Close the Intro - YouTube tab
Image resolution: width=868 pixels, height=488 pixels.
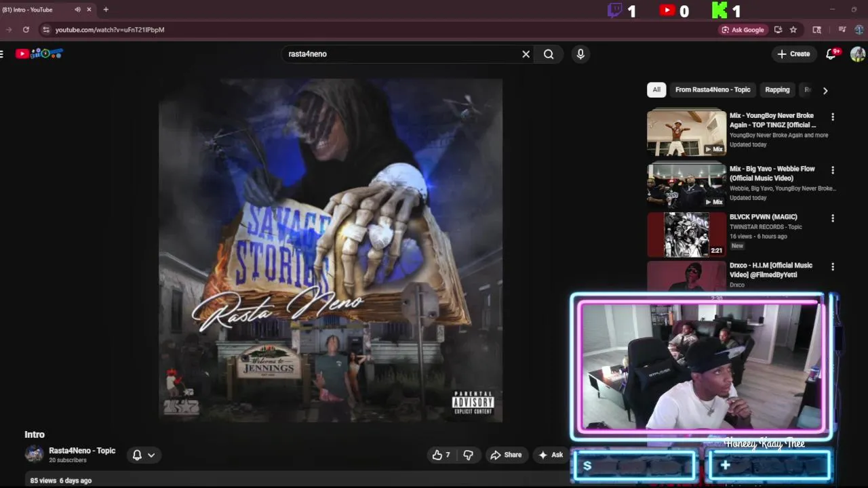point(89,9)
